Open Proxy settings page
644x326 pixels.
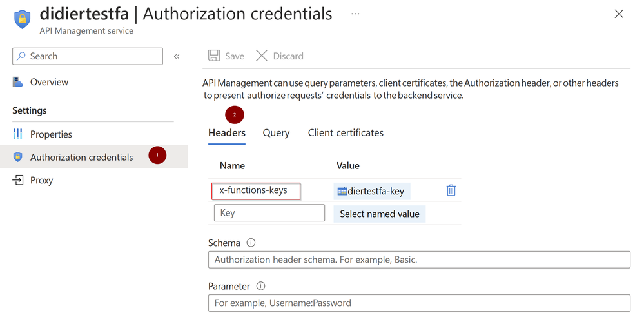pos(41,180)
